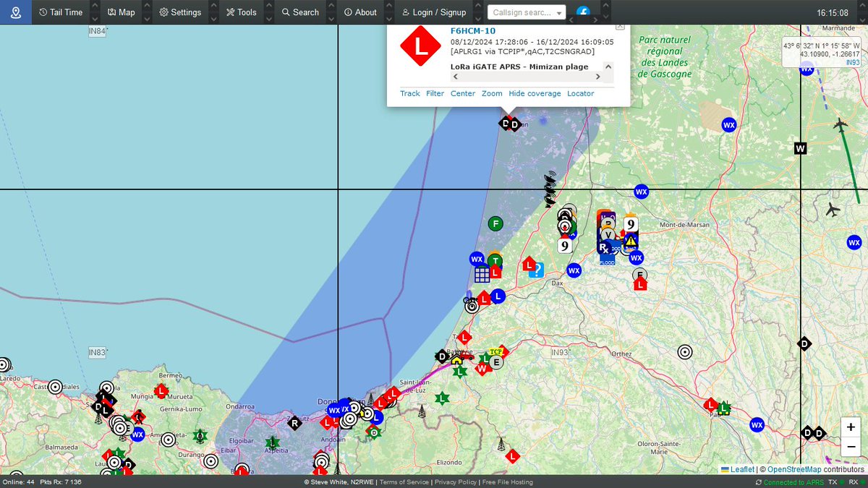The image size is (868, 488).
Task: Click Track in the station popup
Action: point(410,93)
